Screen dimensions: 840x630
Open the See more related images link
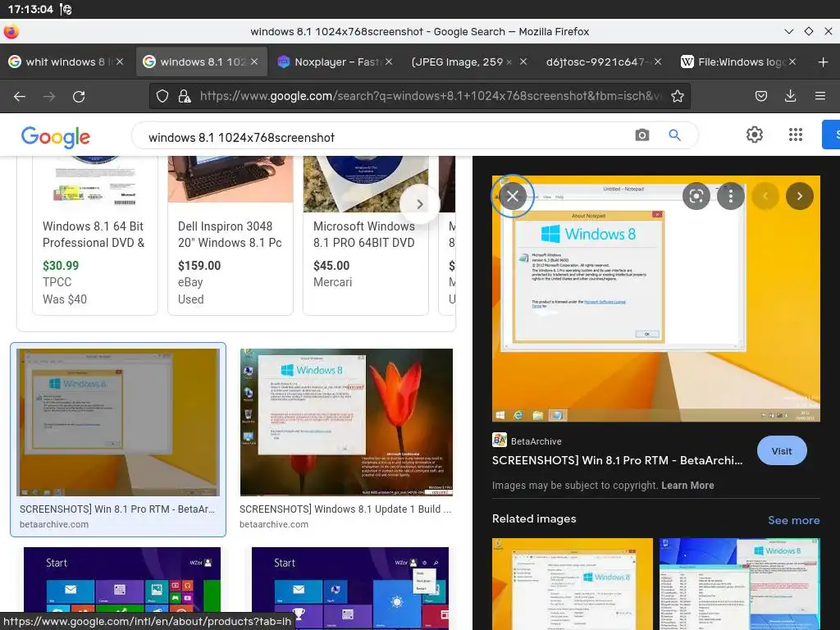[793, 520]
